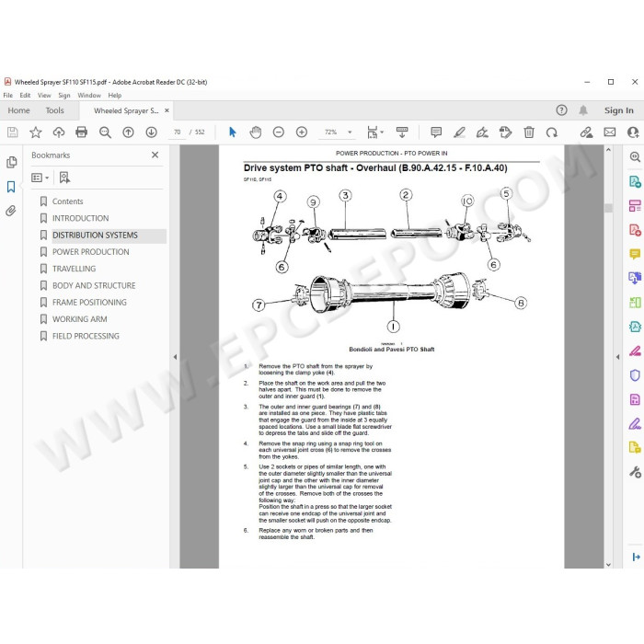Screen dimensions: 644x644
Task: Open the INTRODUCTION bookmark
Action: click(x=81, y=218)
